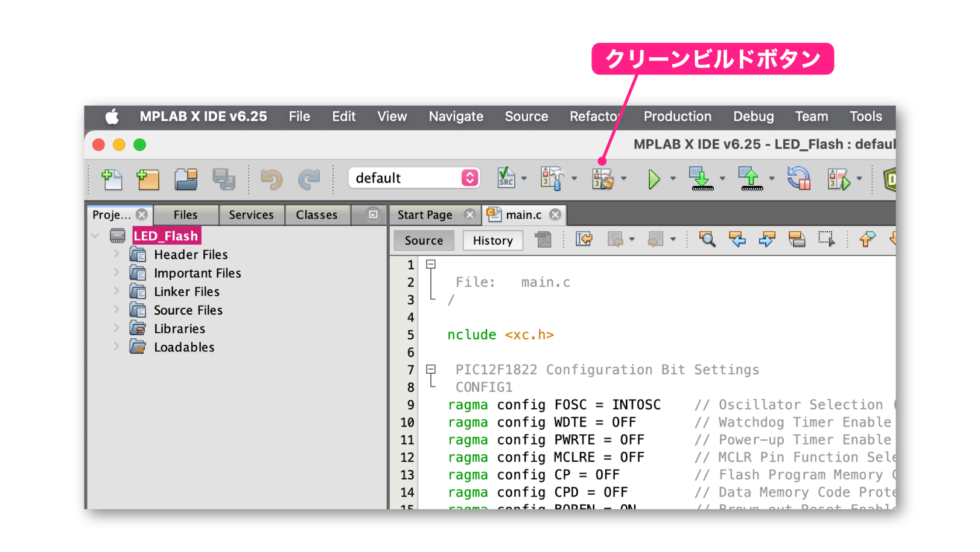The width and height of the screenshot is (980, 552).
Task: Switch to the Start Page tab
Action: pyautogui.click(x=425, y=215)
